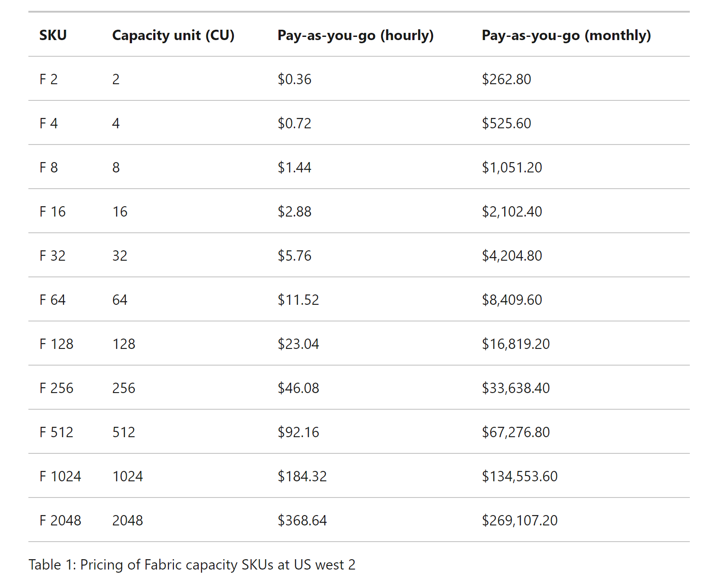This screenshot has width=720, height=588.
Task: Click the $23.04 hourly price cell
Action: pos(298,344)
